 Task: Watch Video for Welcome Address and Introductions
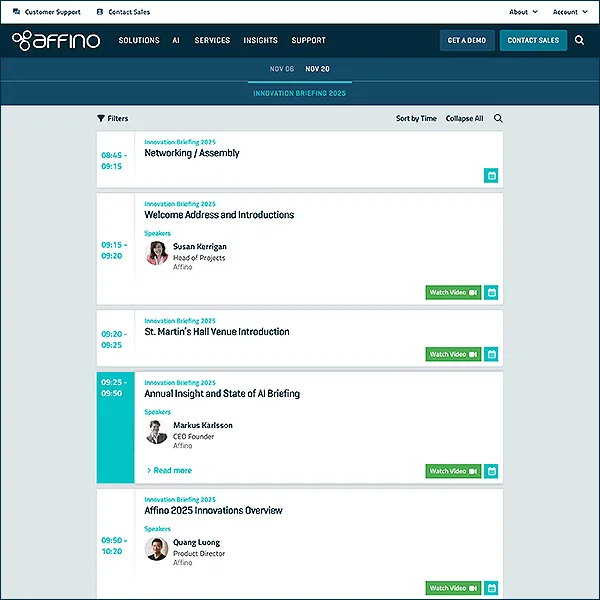pos(453,293)
